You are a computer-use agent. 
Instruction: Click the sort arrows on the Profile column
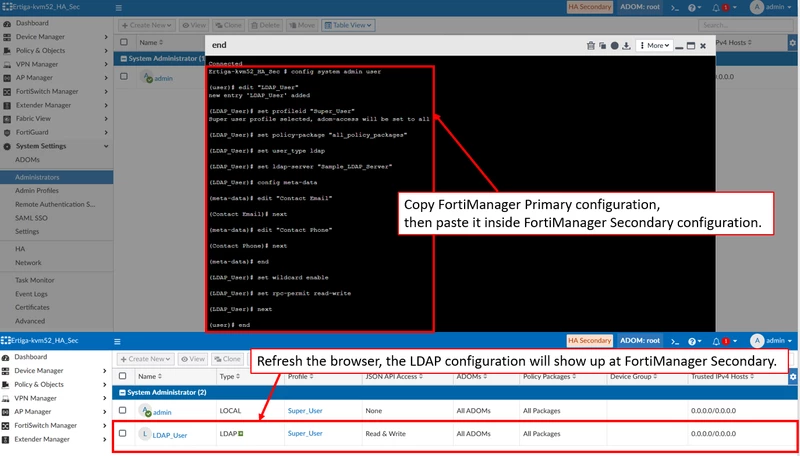click(311, 376)
